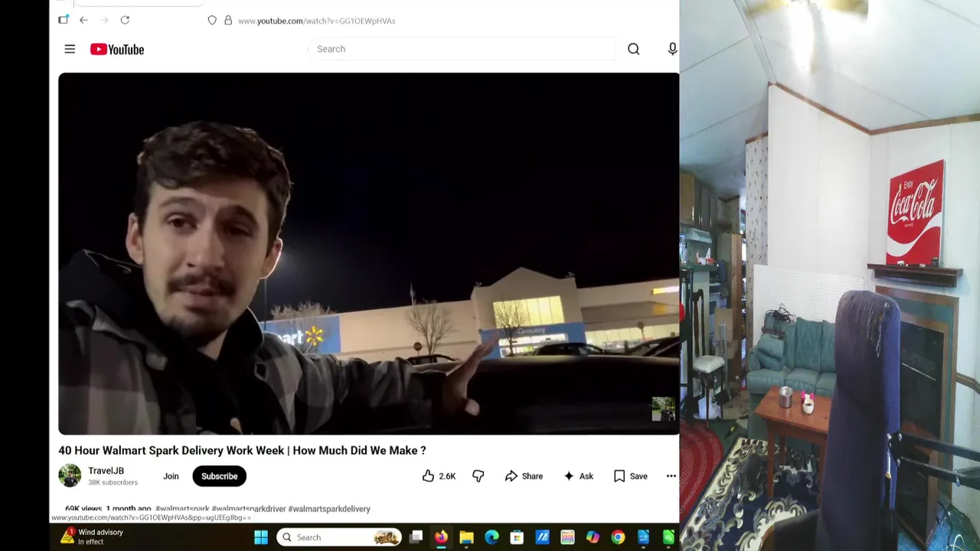Open the Firefox sidebar panel icon
980x551 pixels.
tap(64, 20)
